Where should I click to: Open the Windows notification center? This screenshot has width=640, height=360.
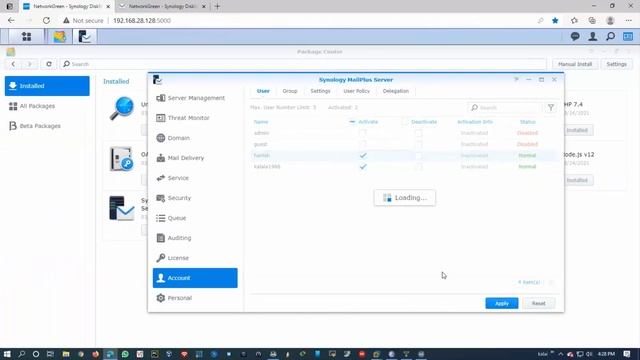[x=627, y=354]
